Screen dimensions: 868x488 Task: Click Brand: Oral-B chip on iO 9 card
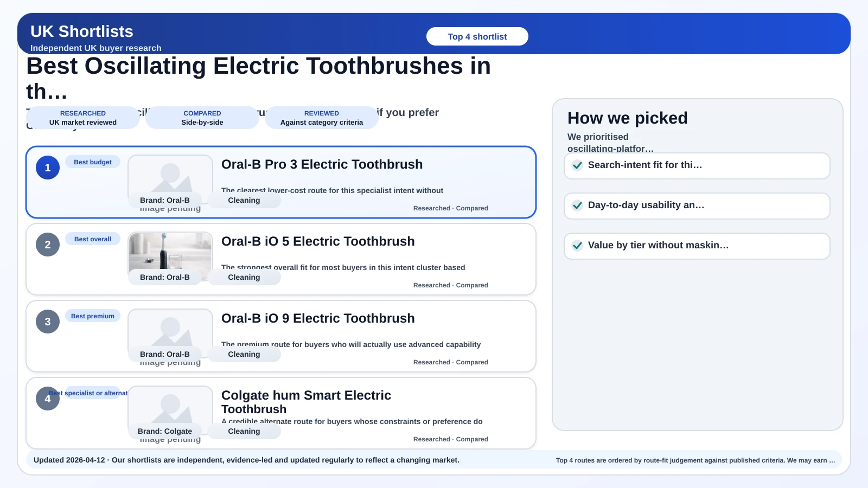[x=165, y=354]
